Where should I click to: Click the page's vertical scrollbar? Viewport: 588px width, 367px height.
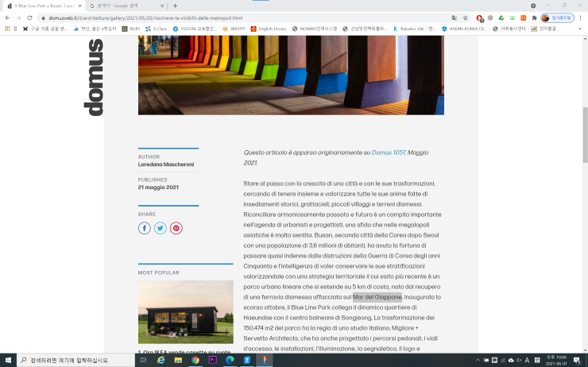584,119
